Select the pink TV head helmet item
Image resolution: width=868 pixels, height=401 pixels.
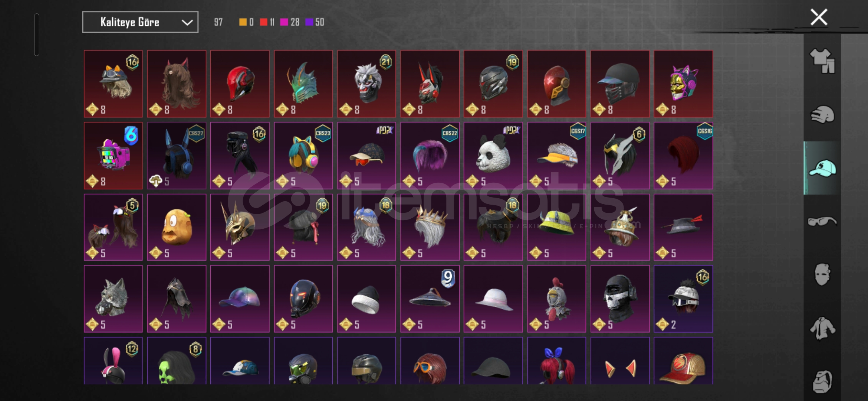tap(113, 156)
